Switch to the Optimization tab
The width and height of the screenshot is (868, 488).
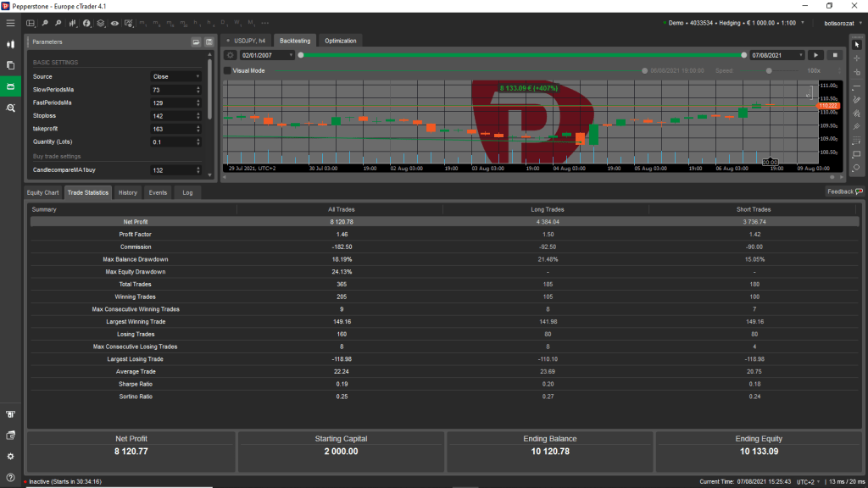(341, 41)
